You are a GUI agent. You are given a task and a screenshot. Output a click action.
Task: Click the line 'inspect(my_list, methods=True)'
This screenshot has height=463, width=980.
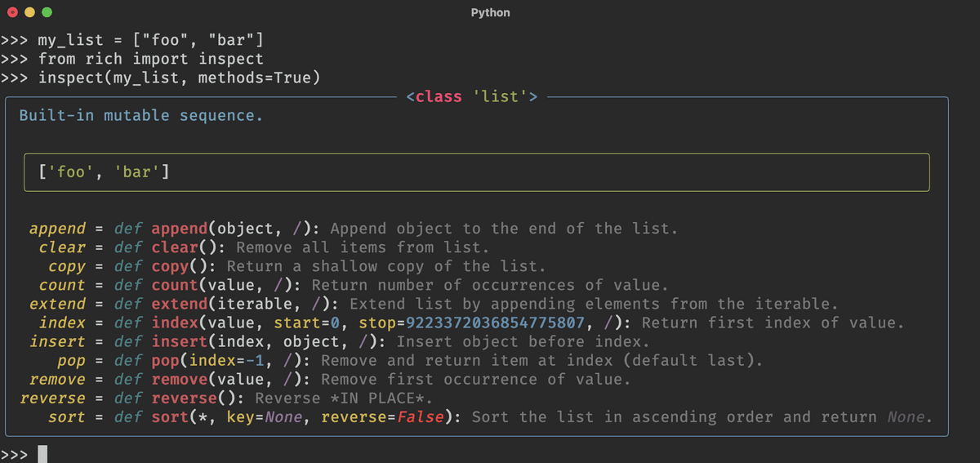click(x=179, y=78)
